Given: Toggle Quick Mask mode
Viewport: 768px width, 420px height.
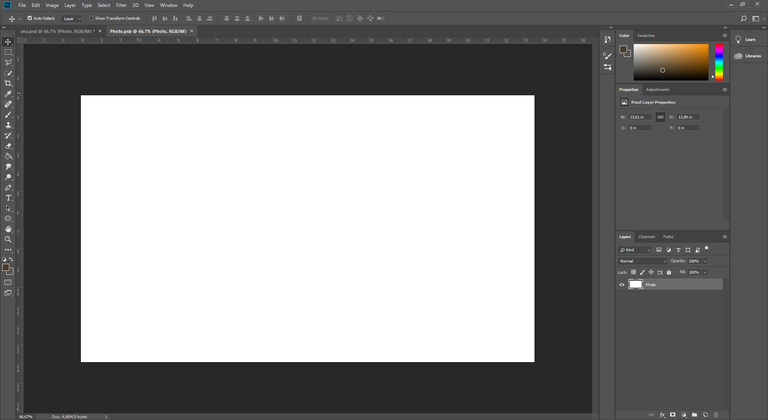Looking at the screenshot, I should point(8,282).
